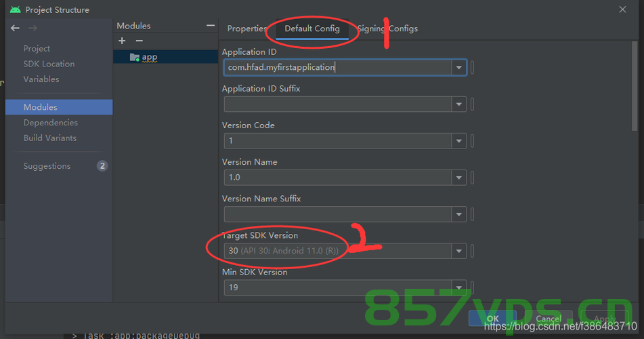Expand the Application ID Suffix dropdown arrow
The width and height of the screenshot is (644, 339).
[x=458, y=104]
